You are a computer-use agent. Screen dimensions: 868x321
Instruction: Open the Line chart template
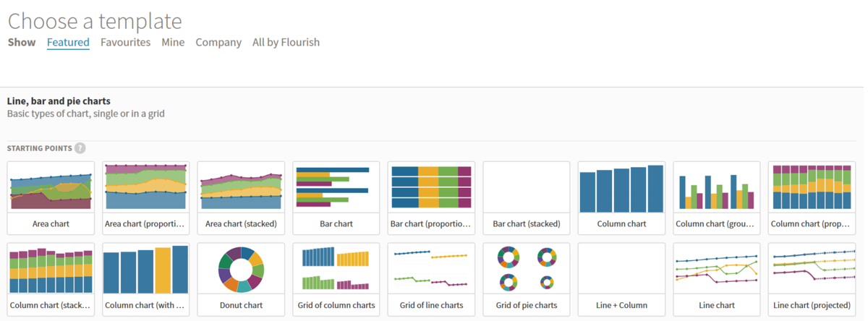(x=716, y=279)
